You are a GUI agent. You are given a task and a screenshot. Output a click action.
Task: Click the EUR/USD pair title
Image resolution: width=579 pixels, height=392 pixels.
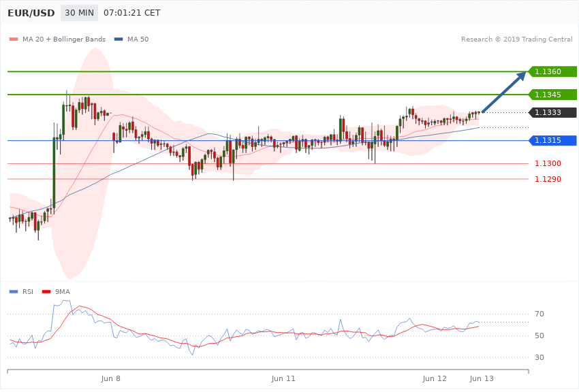coord(31,13)
